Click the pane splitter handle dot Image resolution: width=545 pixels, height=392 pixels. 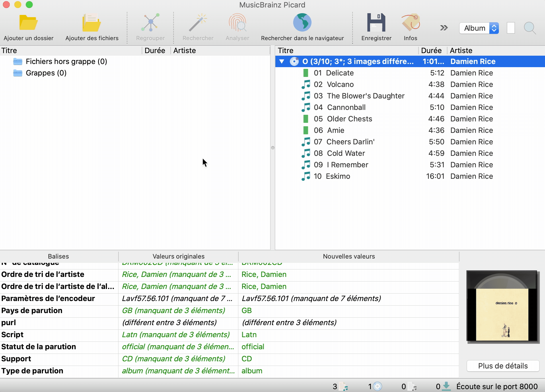coord(273,148)
